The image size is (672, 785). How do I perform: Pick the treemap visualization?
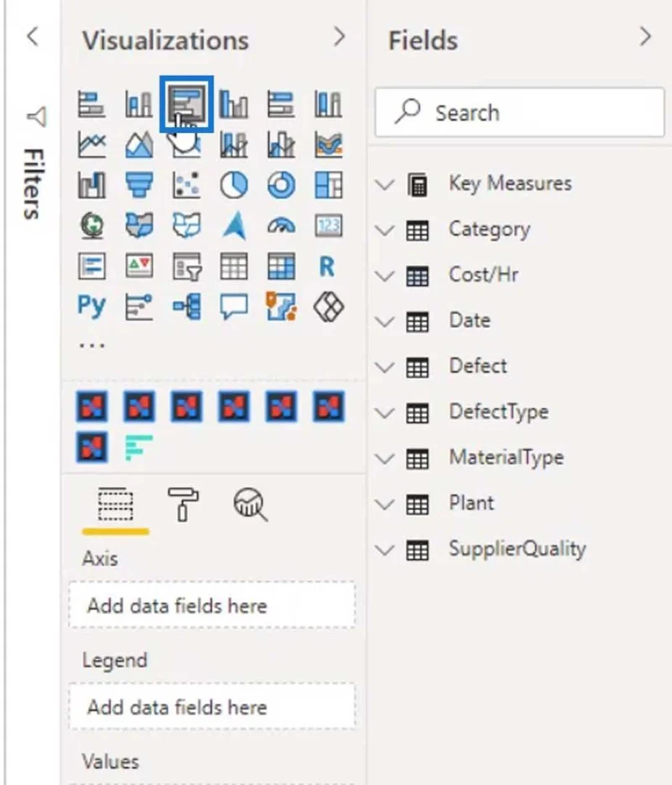(x=328, y=185)
